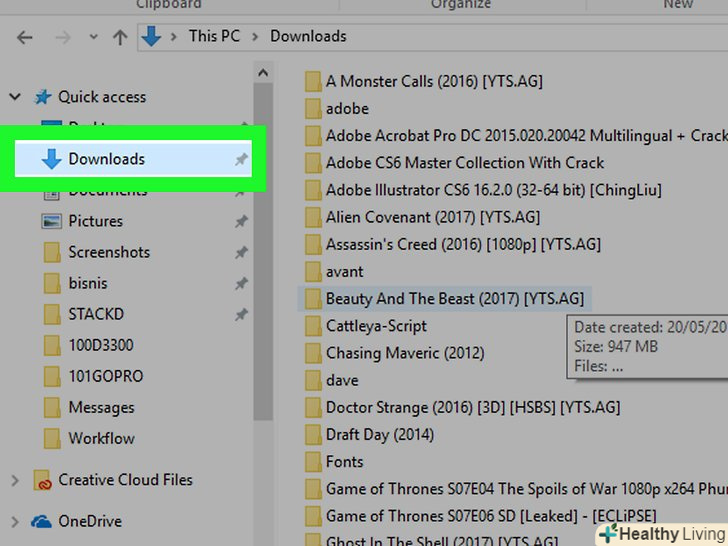
Task: Open the bisnis folder in sidebar
Action: click(x=88, y=283)
